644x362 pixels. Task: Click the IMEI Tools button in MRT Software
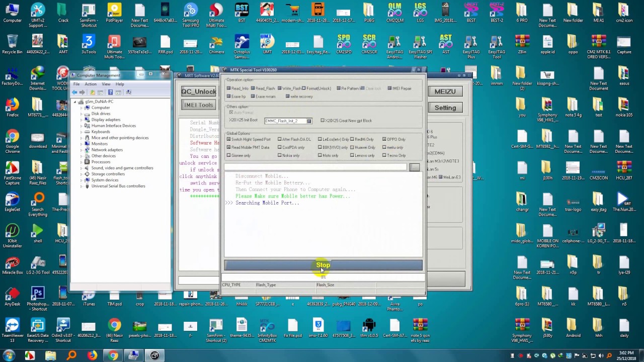point(198,105)
